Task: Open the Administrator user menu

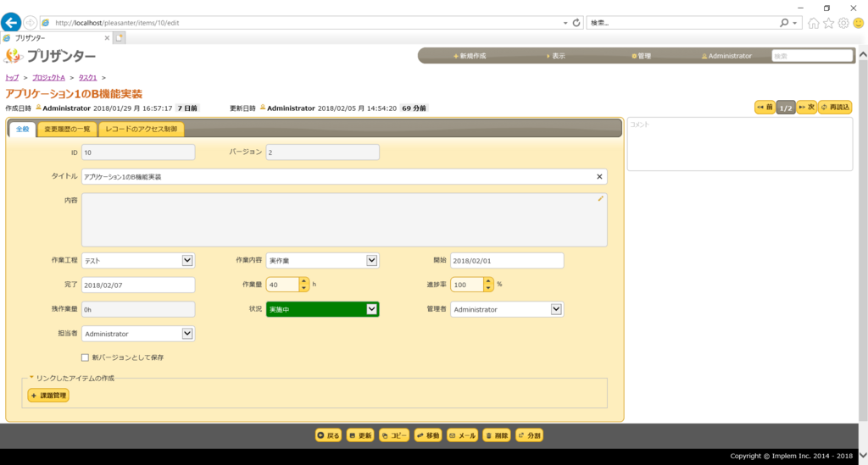Action: click(x=726, y=56)
